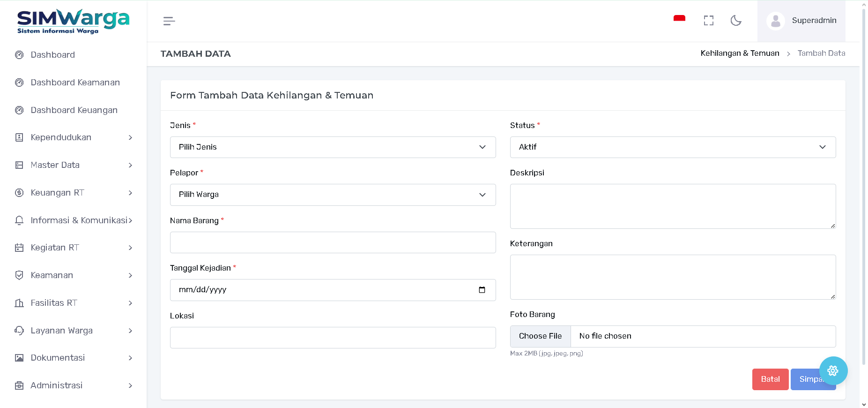Click the Choose File button for Foto Barang
The width and height of the screenshot is (868, 408).
click(540, 336)
